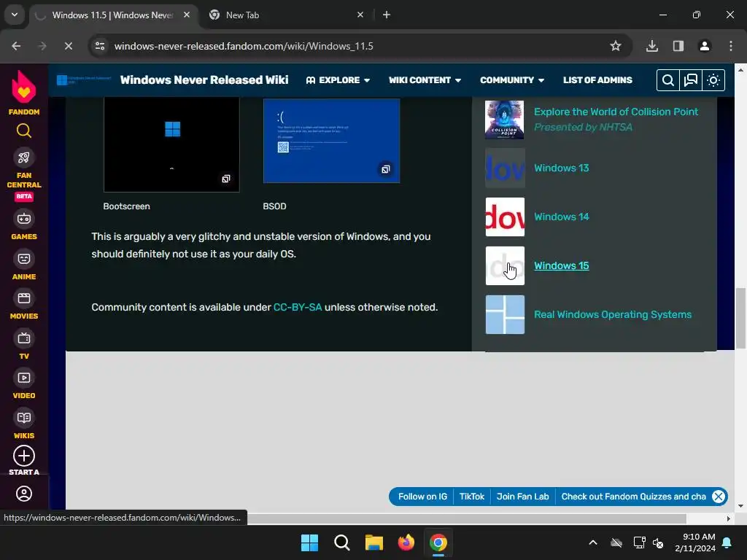Open Fandom sidebar search icon
Image resolution: width=747 pixels, height=560 pixels.
(24, 131)
